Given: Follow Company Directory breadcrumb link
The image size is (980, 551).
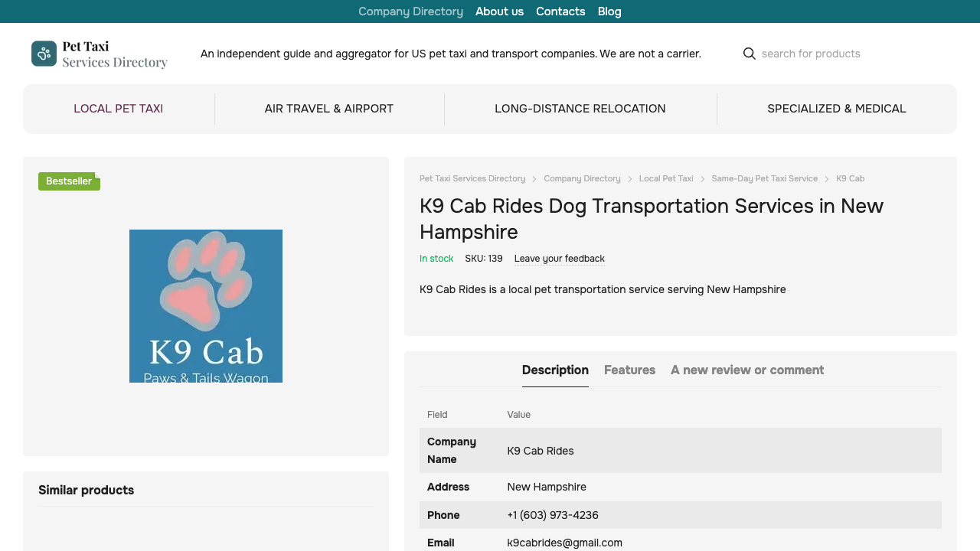Looking at the screenshot, I should [582, 178].
